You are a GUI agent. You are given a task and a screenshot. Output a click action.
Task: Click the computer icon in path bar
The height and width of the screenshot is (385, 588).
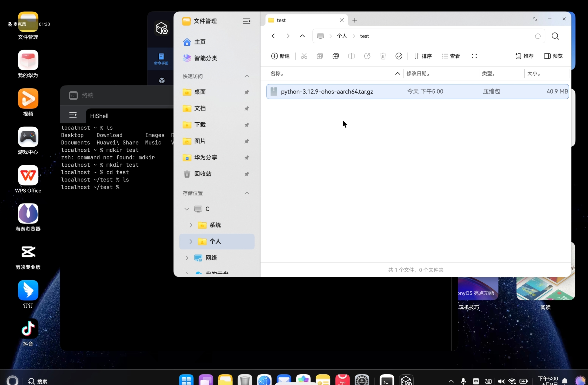click(x=320, y=36)
